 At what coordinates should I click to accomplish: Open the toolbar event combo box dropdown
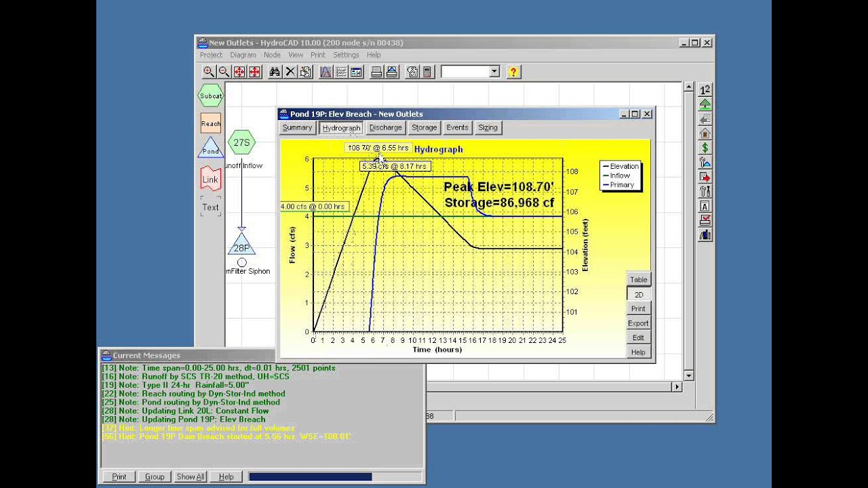click(x=494, y=72)
